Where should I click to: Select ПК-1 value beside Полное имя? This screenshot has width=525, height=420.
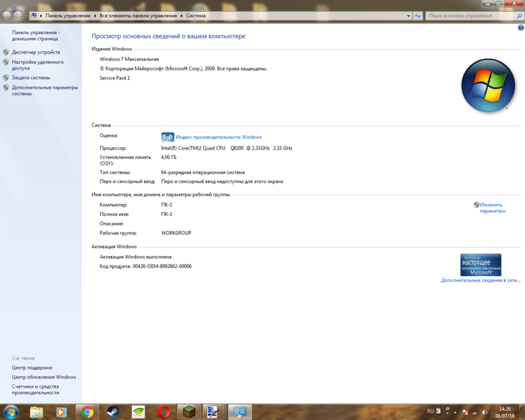coord(167,215)
